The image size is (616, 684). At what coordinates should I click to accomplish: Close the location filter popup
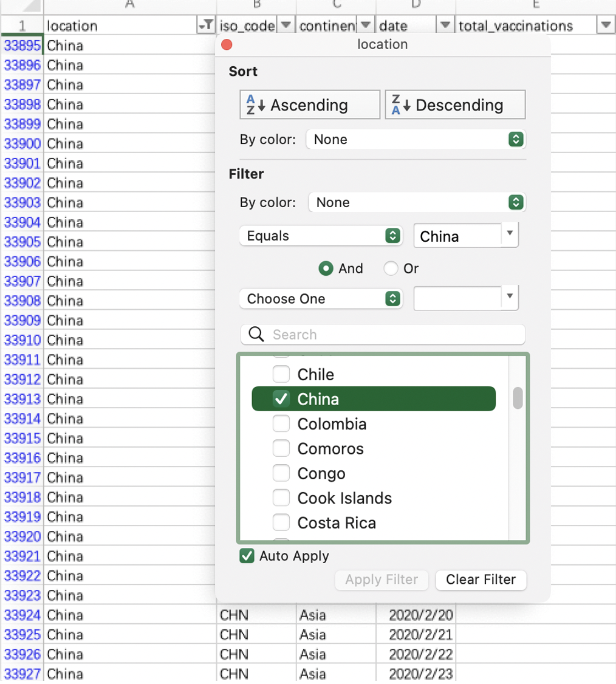227,45
